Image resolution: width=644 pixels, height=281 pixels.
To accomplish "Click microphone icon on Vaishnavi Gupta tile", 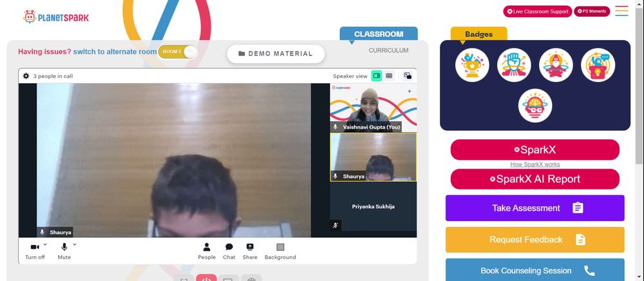I will (336, 127).
